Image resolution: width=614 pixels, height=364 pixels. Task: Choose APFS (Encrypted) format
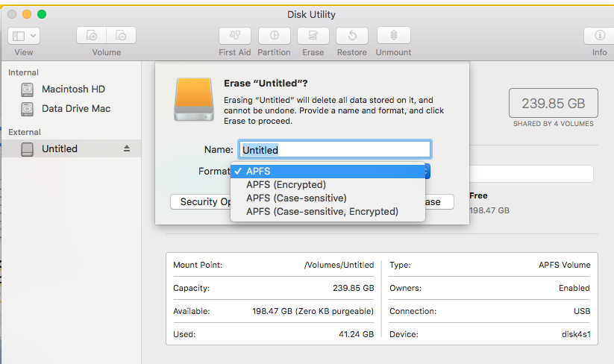coord(328,185)
